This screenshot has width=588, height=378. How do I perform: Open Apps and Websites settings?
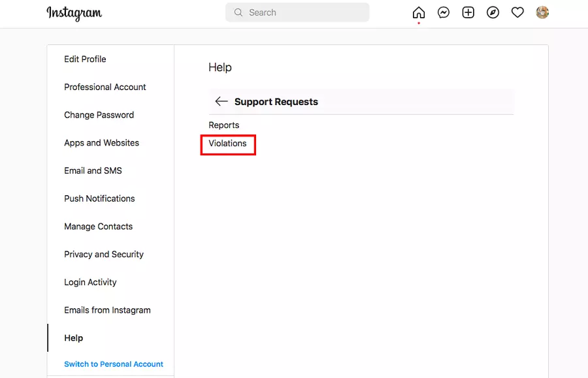coord(101,143)
